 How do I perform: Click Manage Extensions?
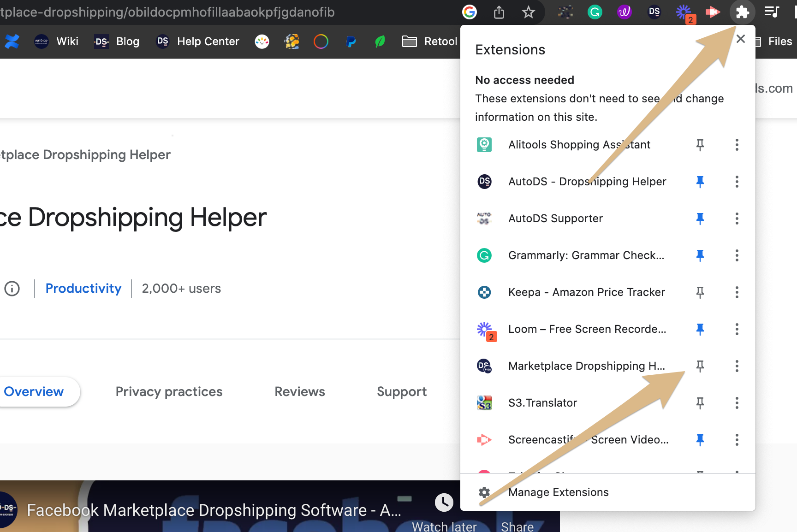tap(608, 492)
